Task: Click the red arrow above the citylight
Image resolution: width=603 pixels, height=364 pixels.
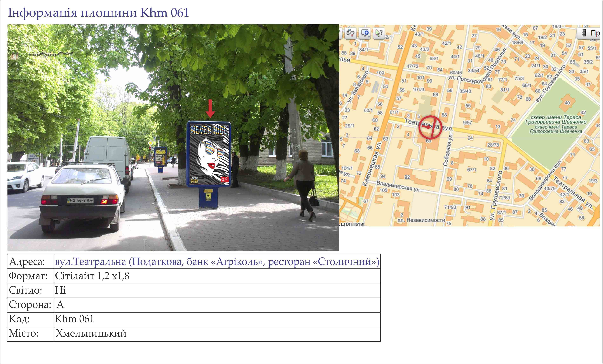Action: coord(210,109)
